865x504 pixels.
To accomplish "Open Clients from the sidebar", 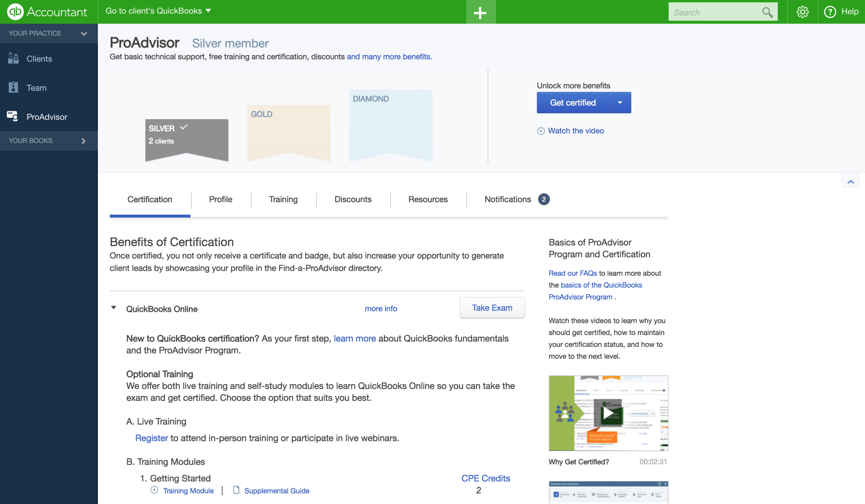I will point(39,59).
